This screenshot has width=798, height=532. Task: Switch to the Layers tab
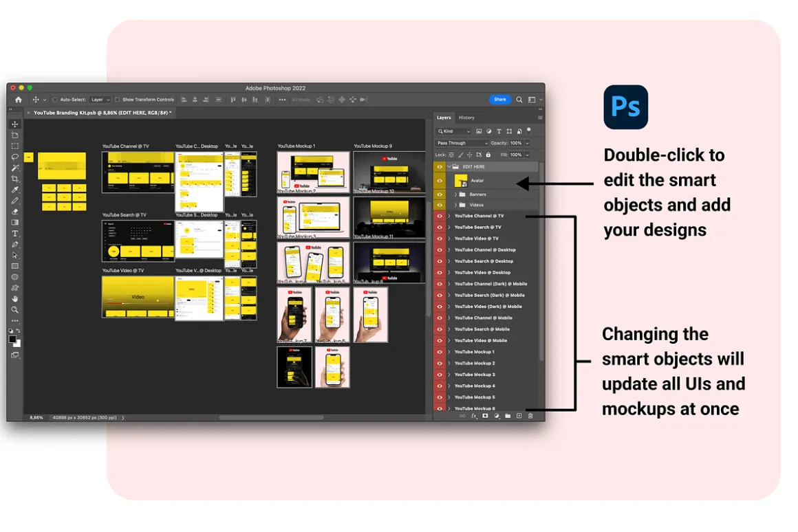pyautogui.click(x=444, y=118)
